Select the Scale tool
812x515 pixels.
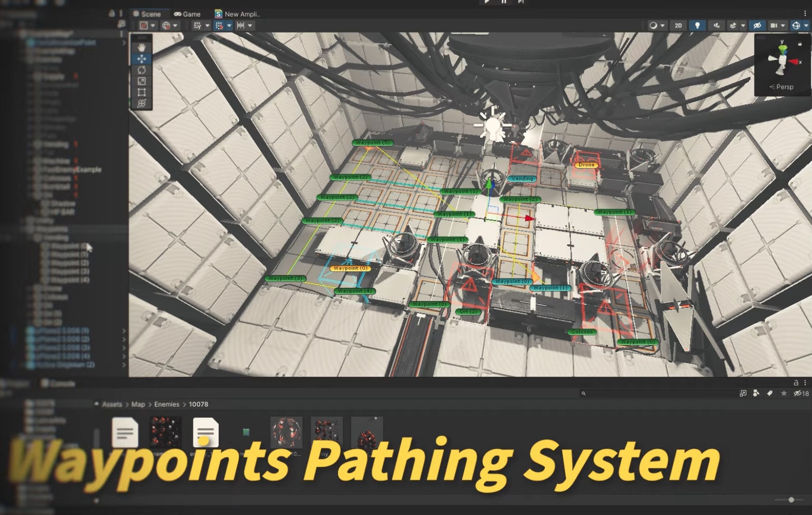142,81
